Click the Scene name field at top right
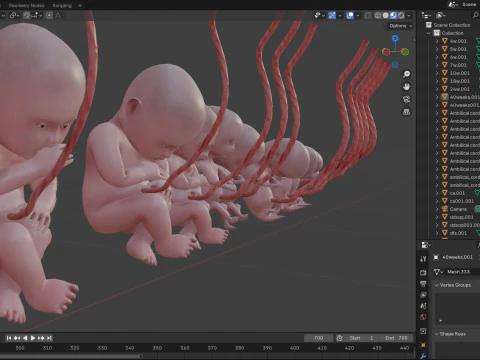This screenshot has width=480, height=360. (470, 4)
